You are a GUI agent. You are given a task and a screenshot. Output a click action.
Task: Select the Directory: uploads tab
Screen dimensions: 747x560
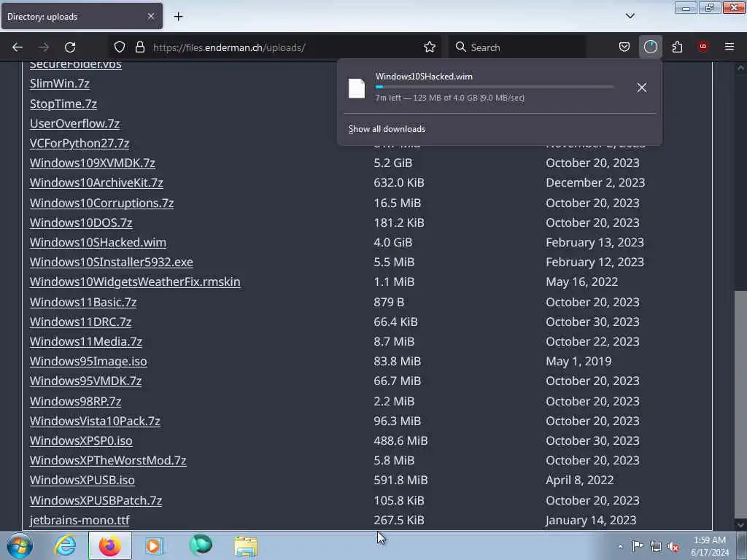tap(82, 17)
